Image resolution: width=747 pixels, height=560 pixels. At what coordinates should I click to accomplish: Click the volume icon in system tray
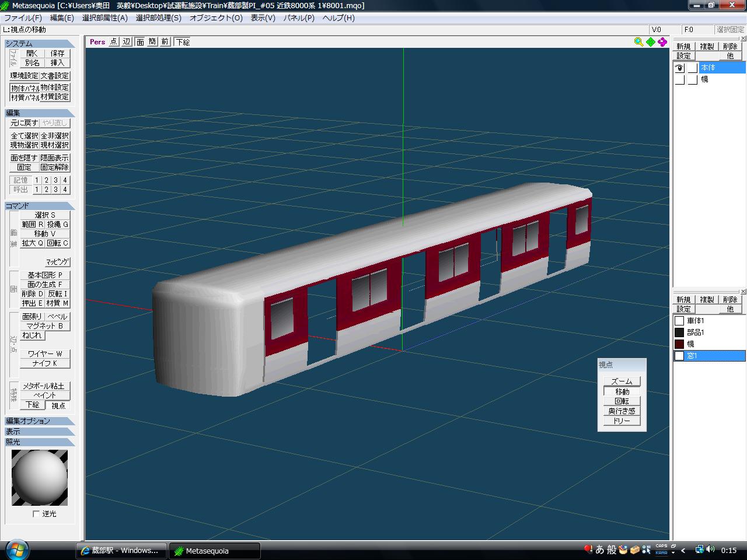pyautogui.click(x=710, y=549)
